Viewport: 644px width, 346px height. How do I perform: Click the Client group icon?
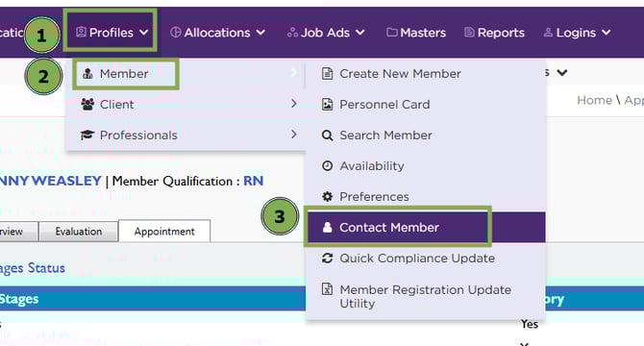point(87,104)
